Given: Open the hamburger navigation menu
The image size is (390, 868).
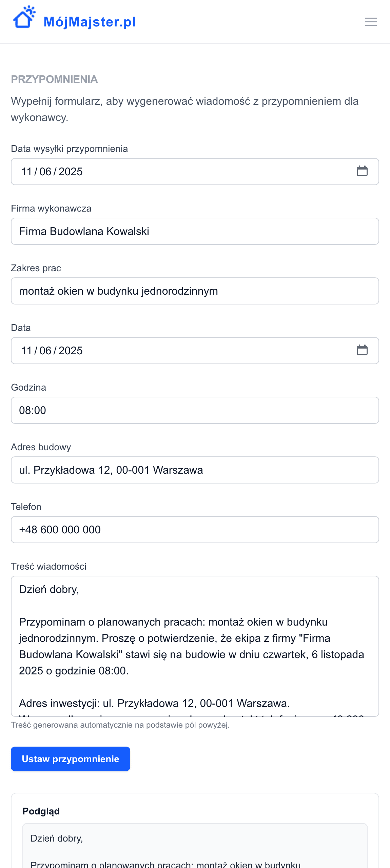Looking at the screenshot, I should pyautogui.click(x=371, y=22).
